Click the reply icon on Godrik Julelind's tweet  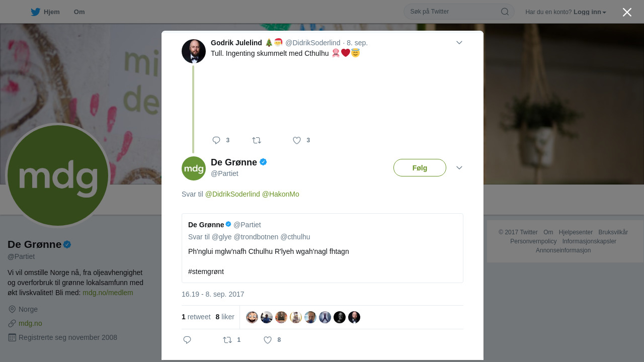pyautogui.click(x=216, y=140)
